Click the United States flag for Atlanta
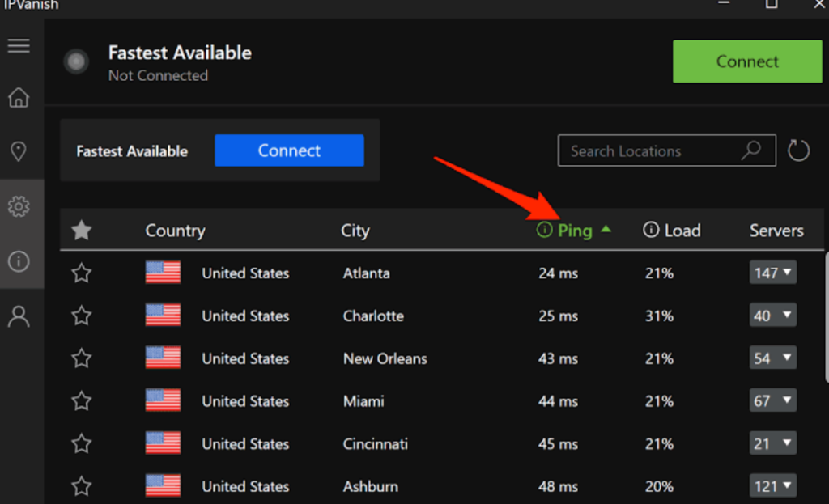Image resolution: width=829 pixels, height=504 pixels. [x=163, y=273]
